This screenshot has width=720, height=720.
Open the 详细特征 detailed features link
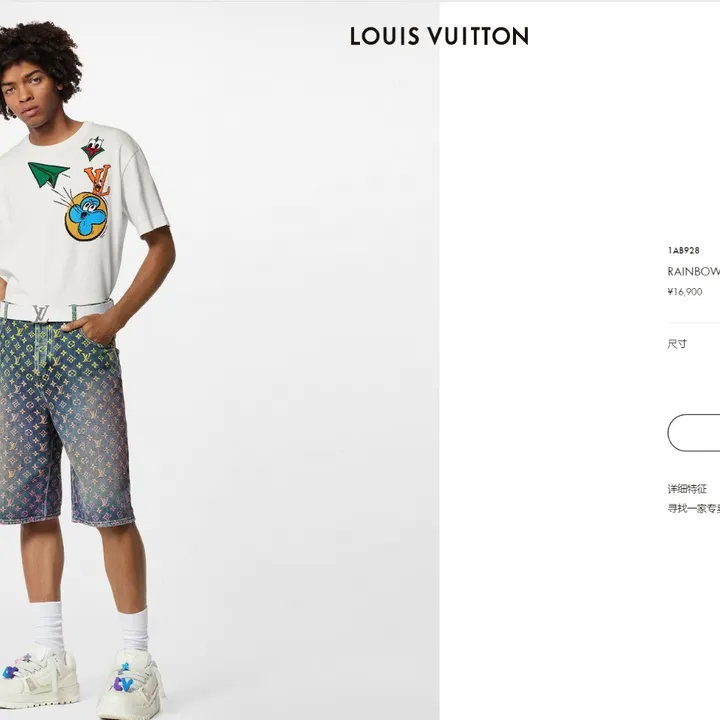(x=687, y=489)
